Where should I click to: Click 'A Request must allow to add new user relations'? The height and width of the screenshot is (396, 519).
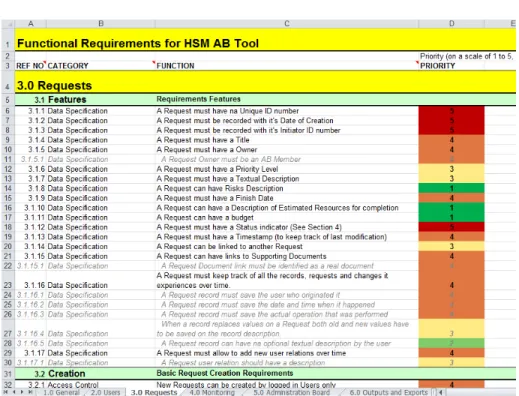[x=287, y=353]
